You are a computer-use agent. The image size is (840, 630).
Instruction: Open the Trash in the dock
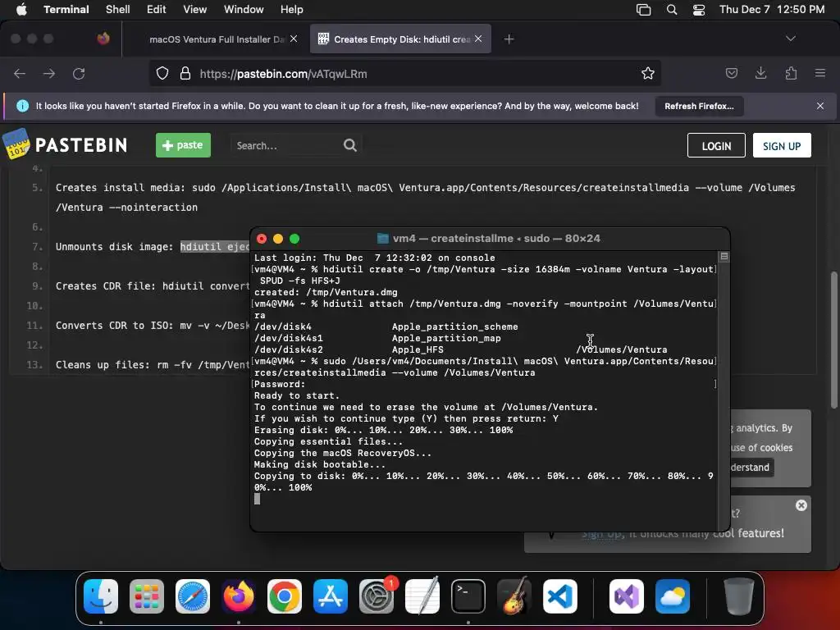(739, 596)
